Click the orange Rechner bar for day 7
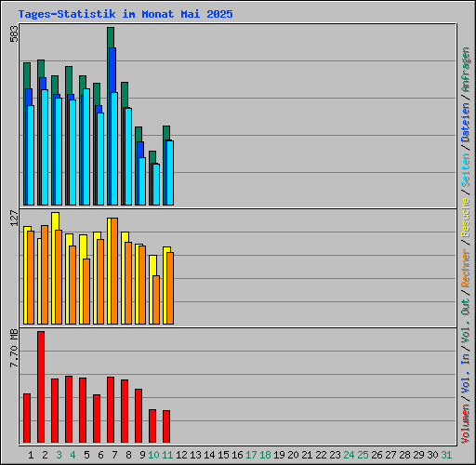Viewport: 476px width, 465px height. pyautogui.click(x=114, y=271)
